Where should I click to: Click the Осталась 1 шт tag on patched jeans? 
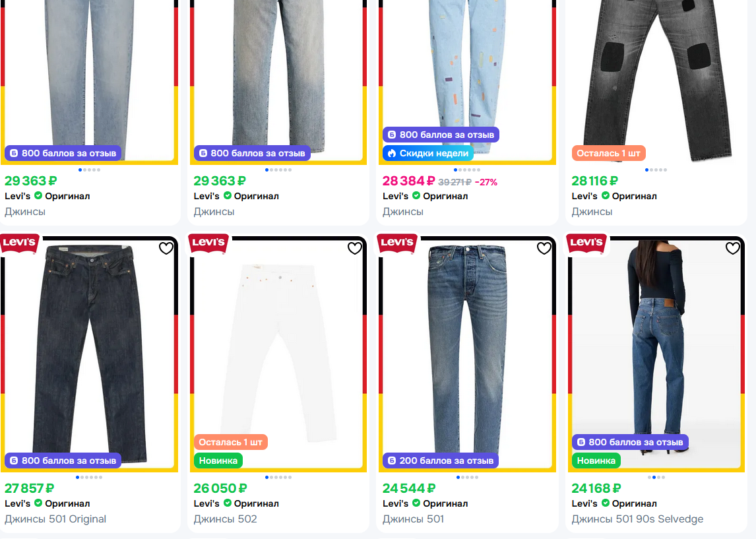(608, 153)
